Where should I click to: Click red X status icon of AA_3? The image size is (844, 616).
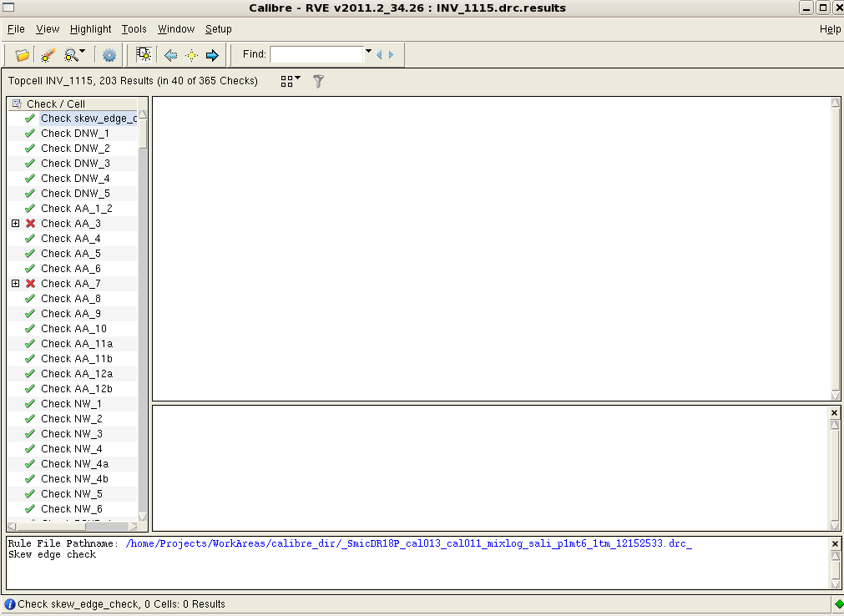pos(30,223)
